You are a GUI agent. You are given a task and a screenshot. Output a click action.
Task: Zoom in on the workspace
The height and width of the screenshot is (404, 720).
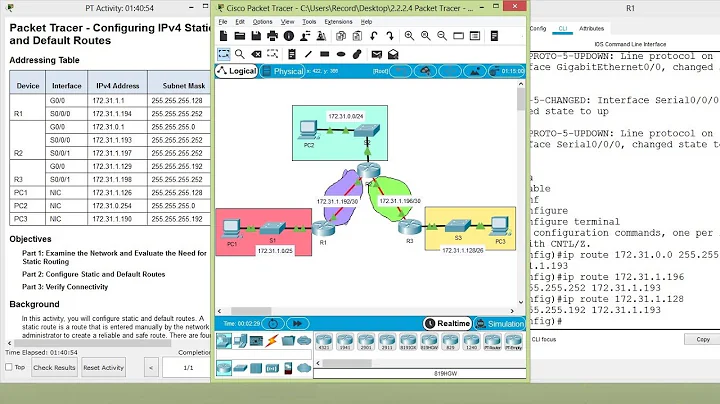pos(409,36)
